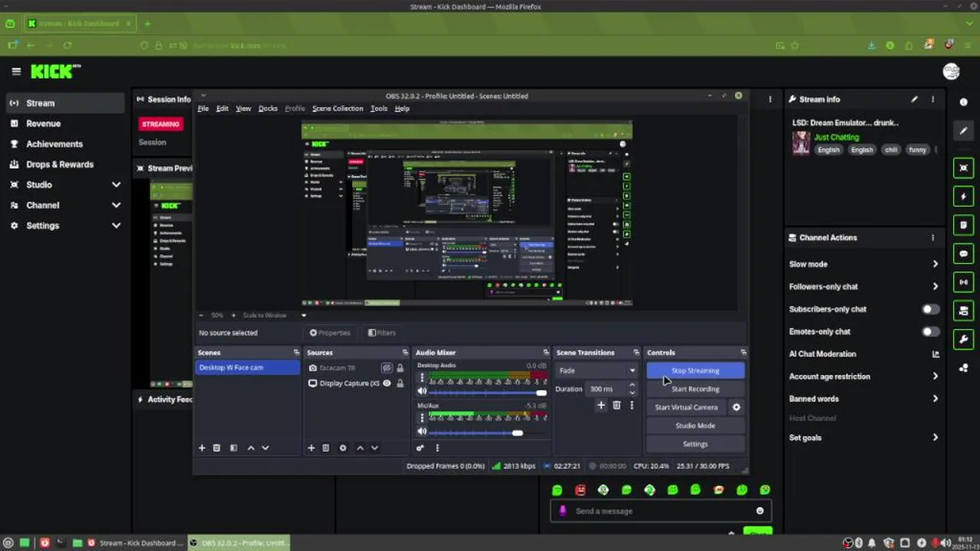The width and height of the screenshot is (980, 551).
Task: Expand the Settings section in Kick sidebar
Action: coord(116,226)
